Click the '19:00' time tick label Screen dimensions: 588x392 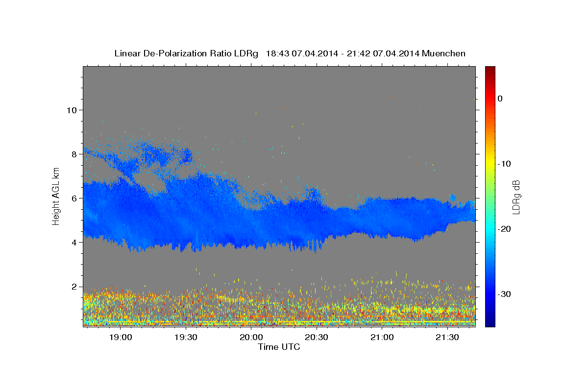121,338
